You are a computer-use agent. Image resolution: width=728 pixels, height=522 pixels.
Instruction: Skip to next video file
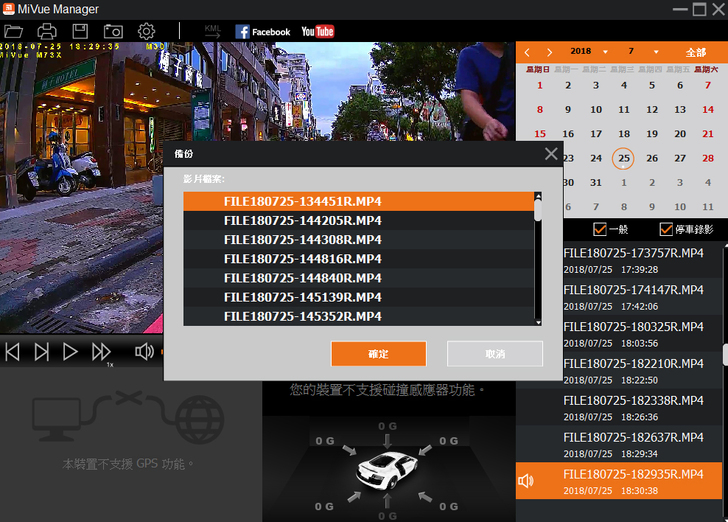point(42,352)
